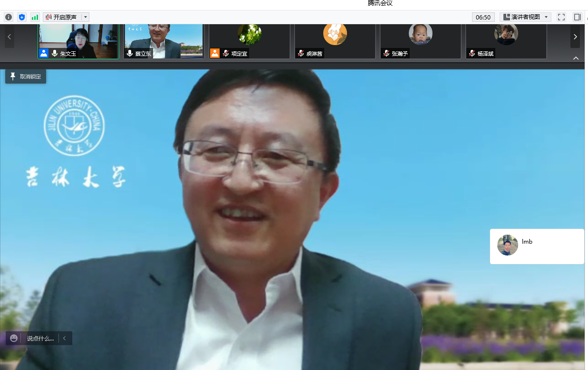The width and height of the screenshot is (588, 370).
Task: Collapse the chat input bar arrow
Action: coord(65,338)
